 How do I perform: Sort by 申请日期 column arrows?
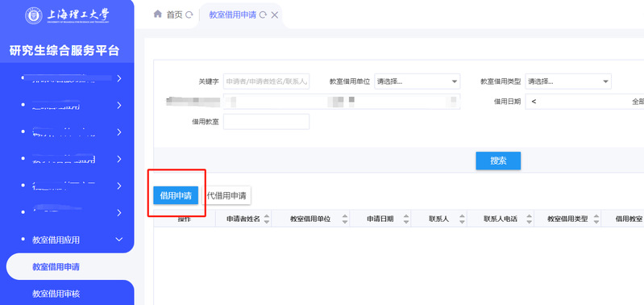click(406, 219)
